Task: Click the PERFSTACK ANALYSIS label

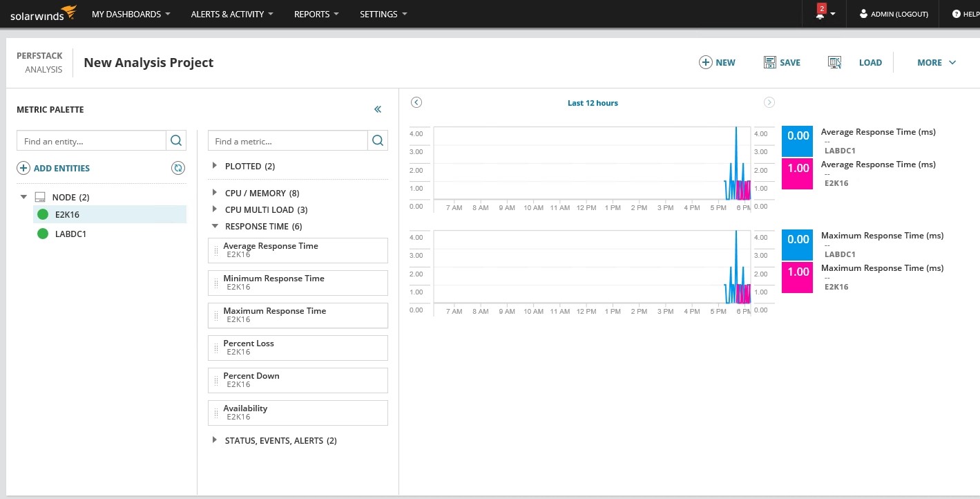Action: pyautogui.click(x=39, y=62)
